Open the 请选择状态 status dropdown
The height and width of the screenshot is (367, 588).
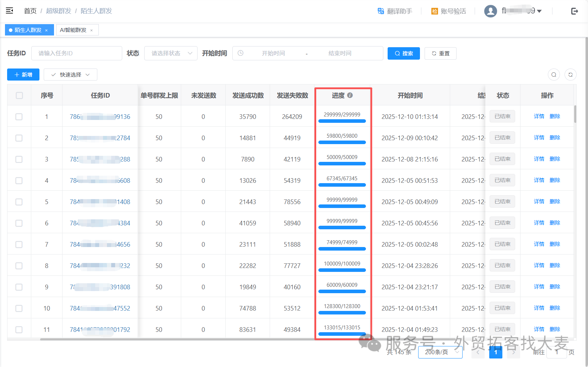pos(171,53)
